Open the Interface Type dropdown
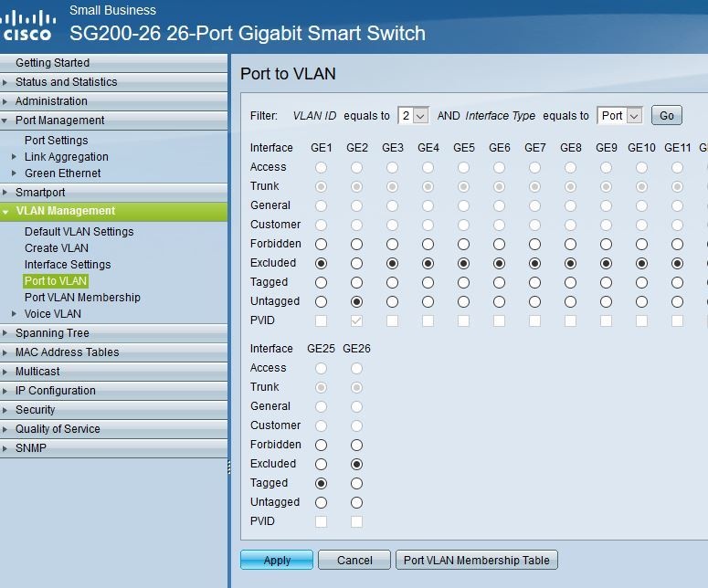The width and height of the screenshot is (708, 588). pyautogui.click(x=619, y=116)
